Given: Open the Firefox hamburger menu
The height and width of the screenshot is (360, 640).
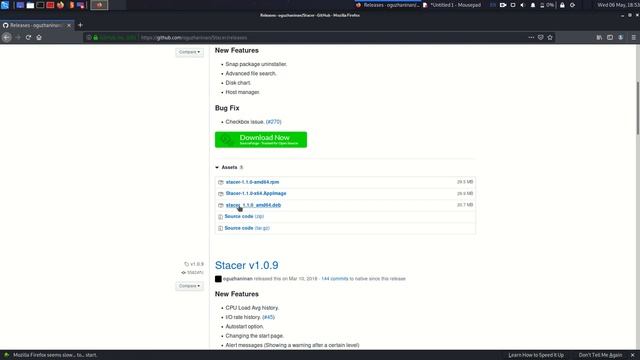Looking at the screenshot, I should pos(633,37).
